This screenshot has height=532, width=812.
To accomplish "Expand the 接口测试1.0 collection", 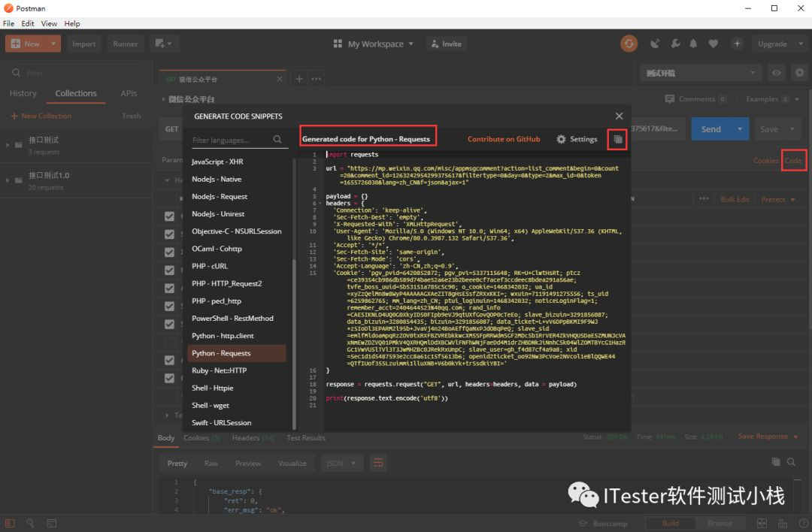I will coord(8,180).
